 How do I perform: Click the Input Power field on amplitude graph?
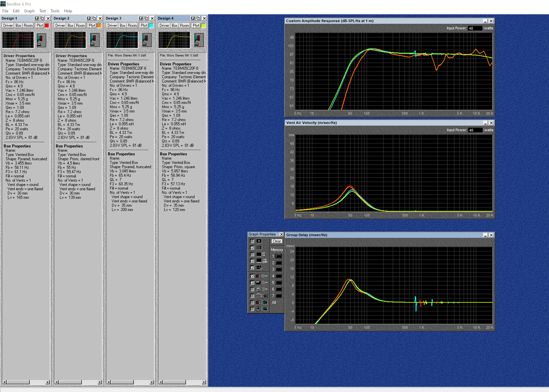[475, 28]
